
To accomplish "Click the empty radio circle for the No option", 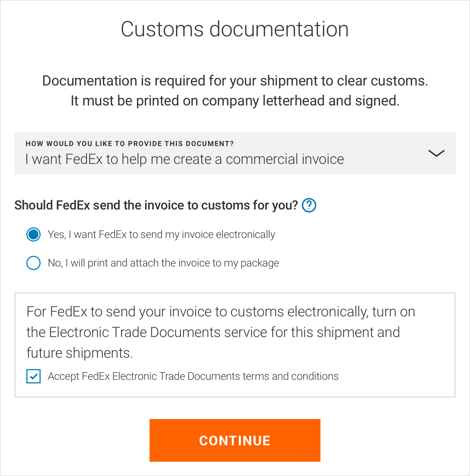I will tap(33, 263).
